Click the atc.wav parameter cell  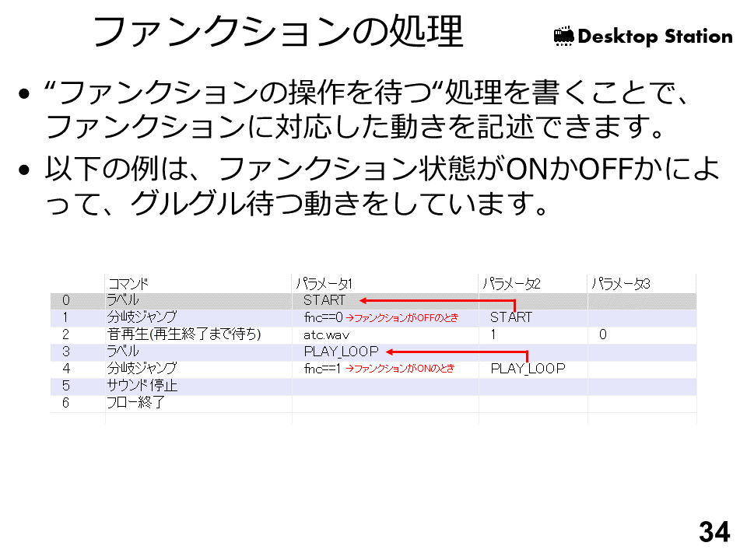(326, 334)
